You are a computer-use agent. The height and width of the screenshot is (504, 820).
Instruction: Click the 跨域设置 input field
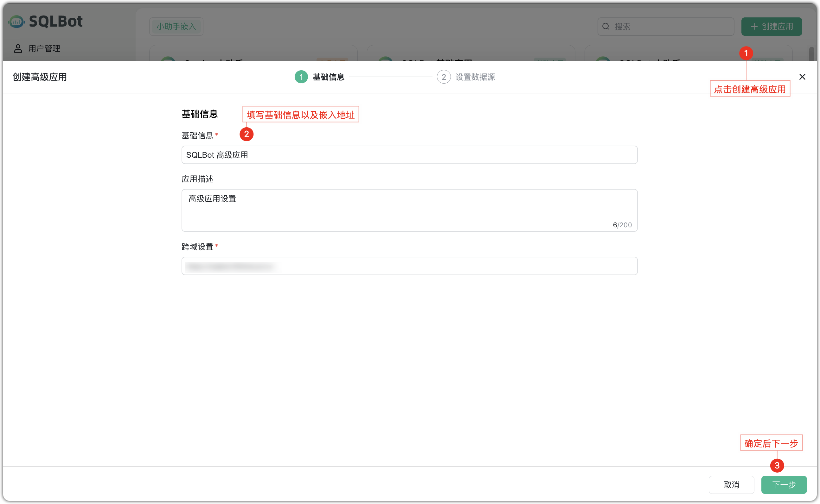(410, 266)
